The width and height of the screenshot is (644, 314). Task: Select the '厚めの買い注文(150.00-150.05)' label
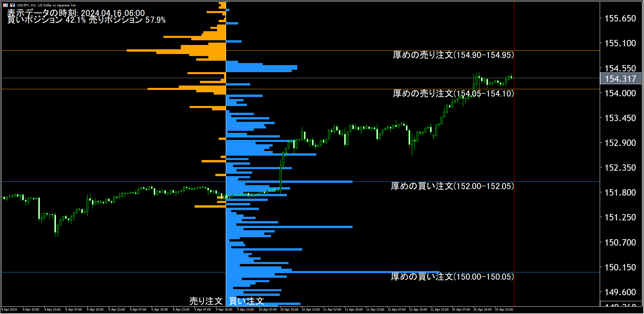tap(452, 277)
